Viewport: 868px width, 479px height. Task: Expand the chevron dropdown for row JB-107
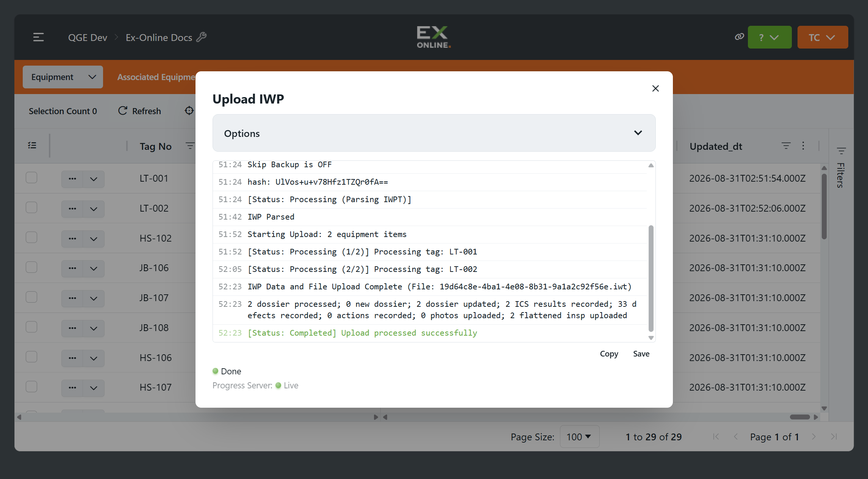pyautogui.click(x=94, y=298)
